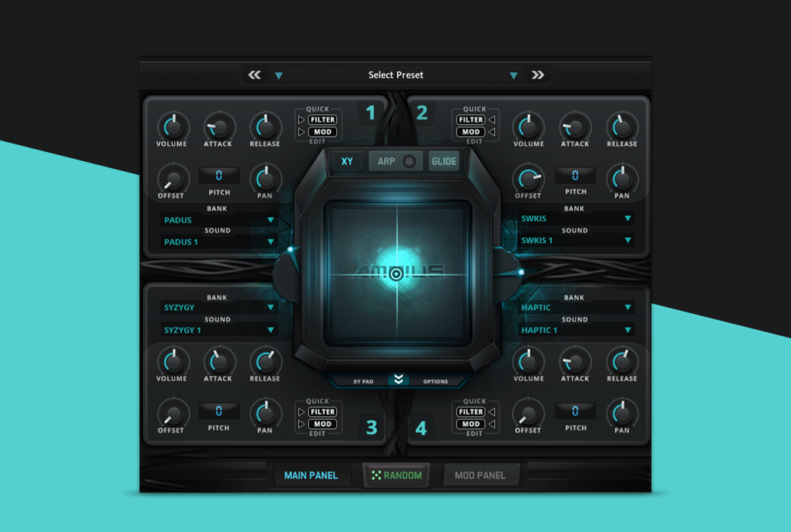
Task: Click layer 4 PITCH value field
Action: pos(576,411)
